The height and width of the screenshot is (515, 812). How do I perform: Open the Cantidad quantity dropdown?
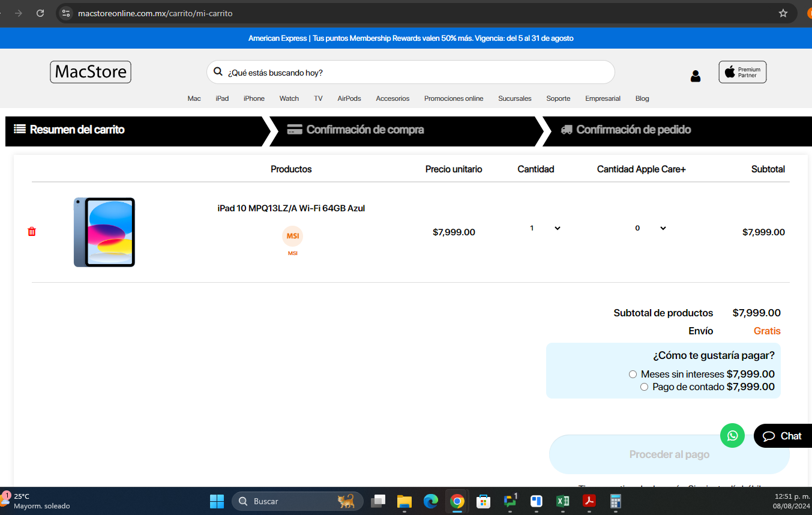(545, 228)
